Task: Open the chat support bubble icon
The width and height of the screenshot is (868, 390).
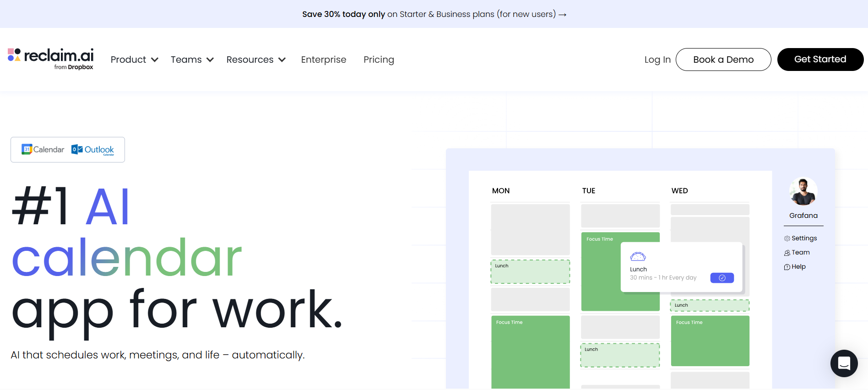Action: [844, 363]
